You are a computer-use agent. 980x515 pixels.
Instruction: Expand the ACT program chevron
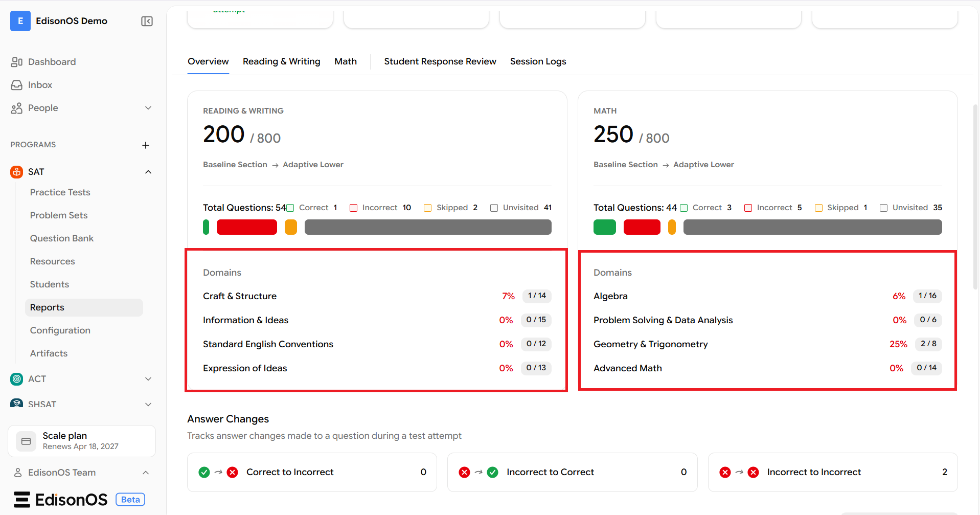(x=148, y=379)
